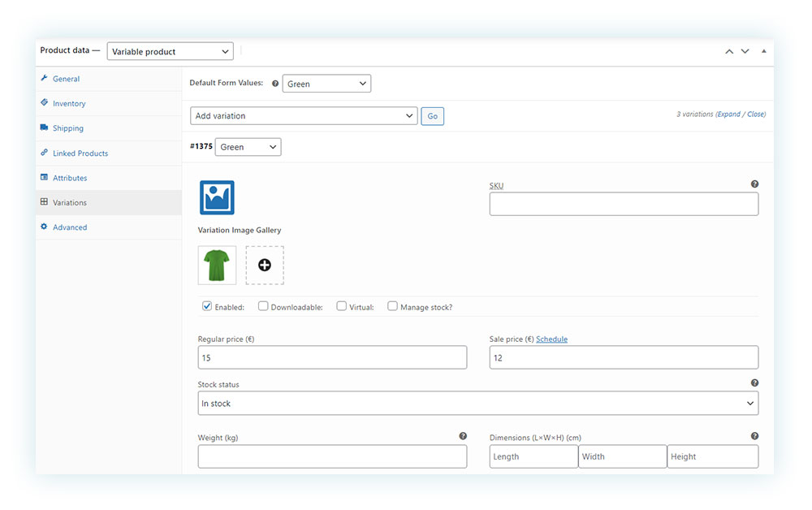
Task: Upload variation image via blue placeholder
Action: [x=217, y=197]
